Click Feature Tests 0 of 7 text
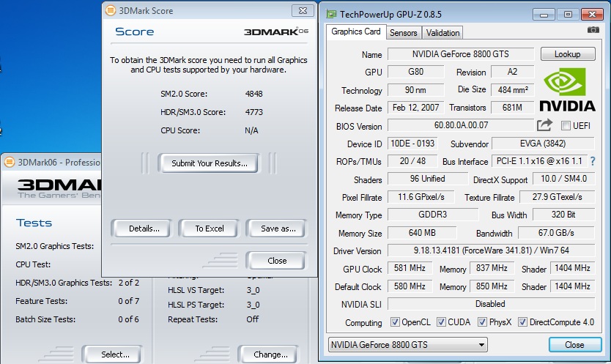Screen dimensions: 611x364 [129, 301]
